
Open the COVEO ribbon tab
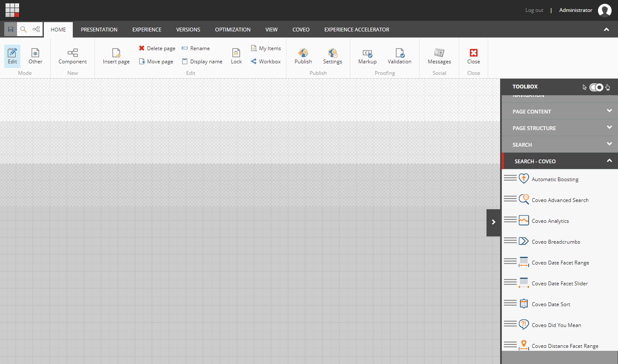(301, 29)
